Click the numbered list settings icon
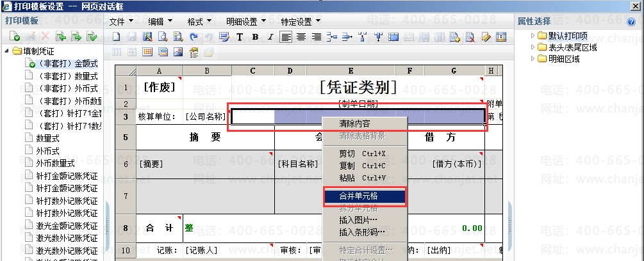This screenshot has height=261, width=644. [194, 52]
